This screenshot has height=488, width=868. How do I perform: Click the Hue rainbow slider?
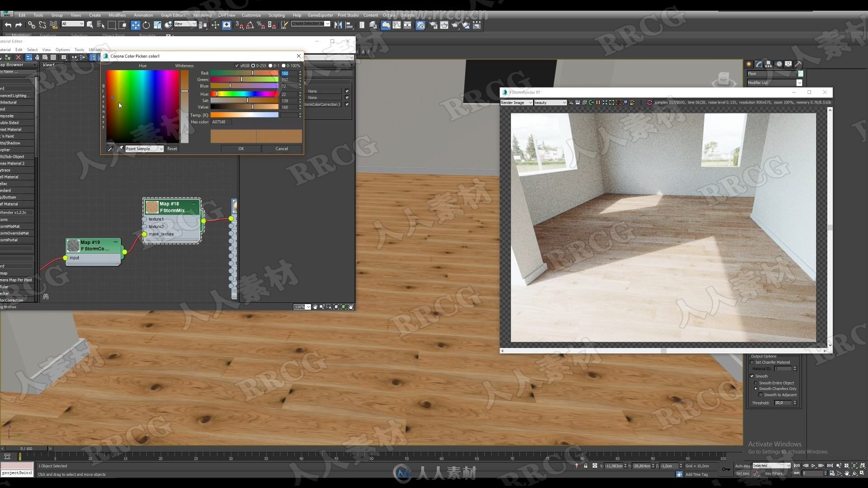(244, 94)
